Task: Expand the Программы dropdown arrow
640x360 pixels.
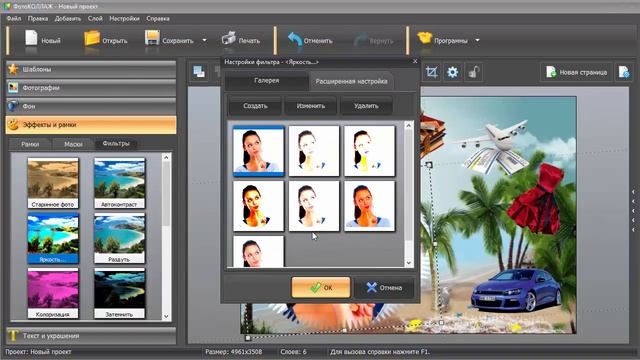Action: click(x=477, y=40)
